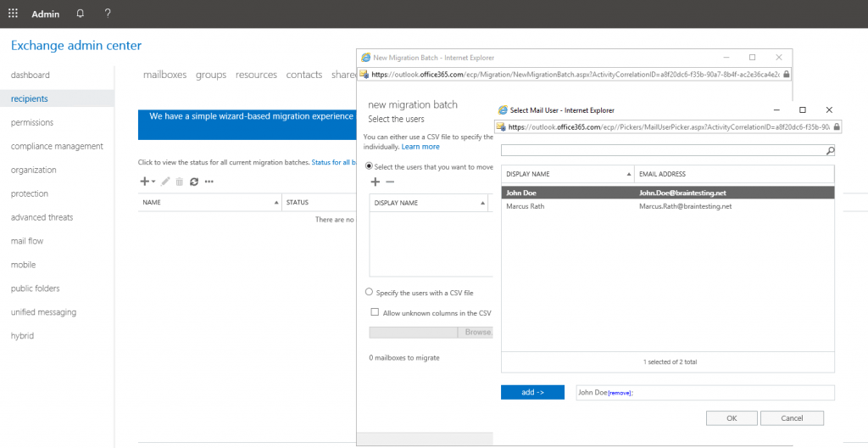Switch to the groups tab

(211, 75)
